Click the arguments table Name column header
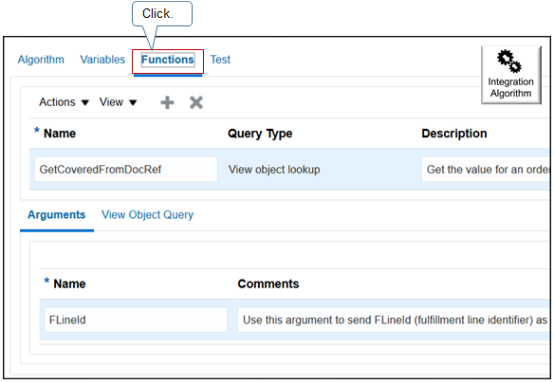 click(x=69, y=284)
